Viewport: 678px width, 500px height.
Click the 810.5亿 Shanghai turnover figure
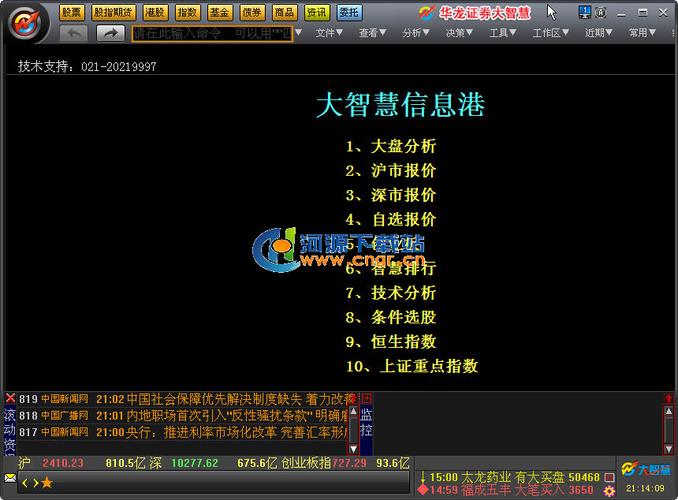click(125, 463)
